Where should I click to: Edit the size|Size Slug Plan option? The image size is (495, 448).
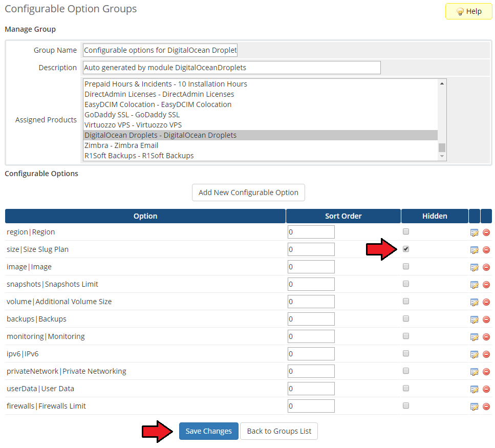click(474, 250)
